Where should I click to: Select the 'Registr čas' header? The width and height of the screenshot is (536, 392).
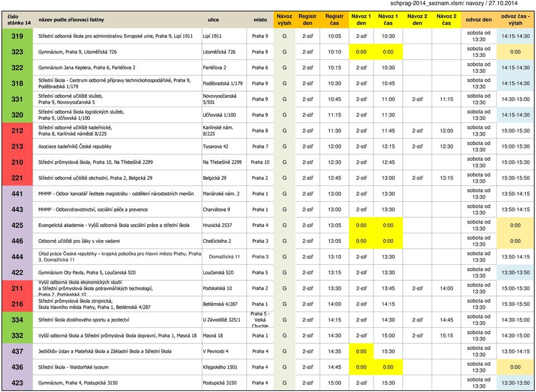334,20
